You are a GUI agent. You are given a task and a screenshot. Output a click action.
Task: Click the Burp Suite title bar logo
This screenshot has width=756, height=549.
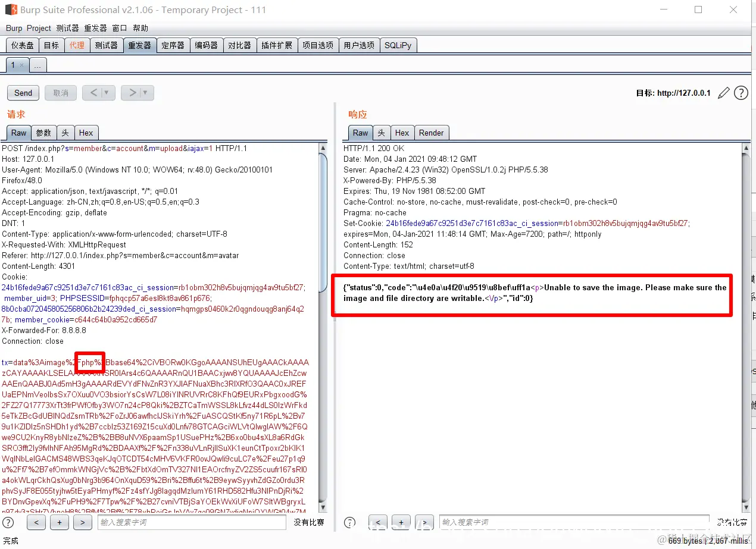11,10
